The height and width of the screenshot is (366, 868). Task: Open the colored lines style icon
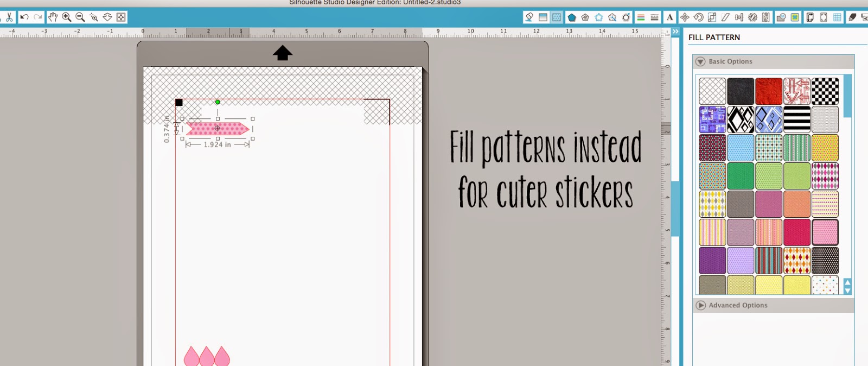641,17
